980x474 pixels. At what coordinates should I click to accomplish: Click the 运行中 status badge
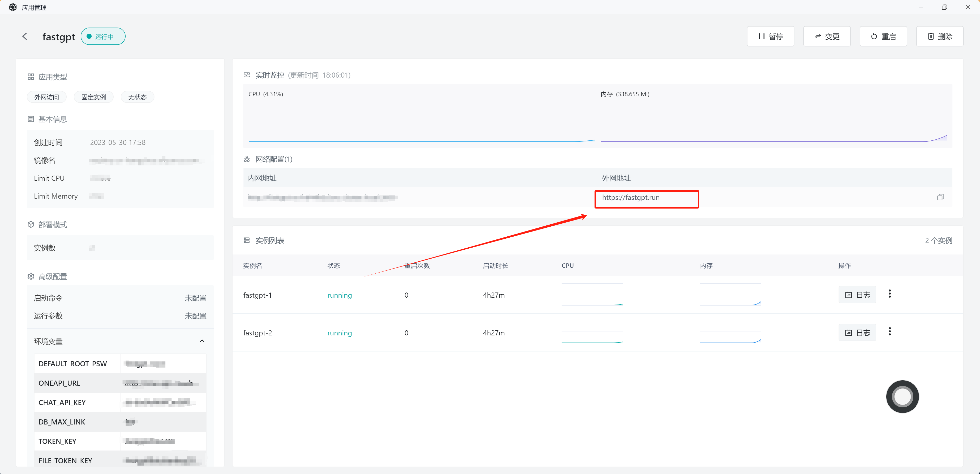pyautogui.click(x=103, y=37)
